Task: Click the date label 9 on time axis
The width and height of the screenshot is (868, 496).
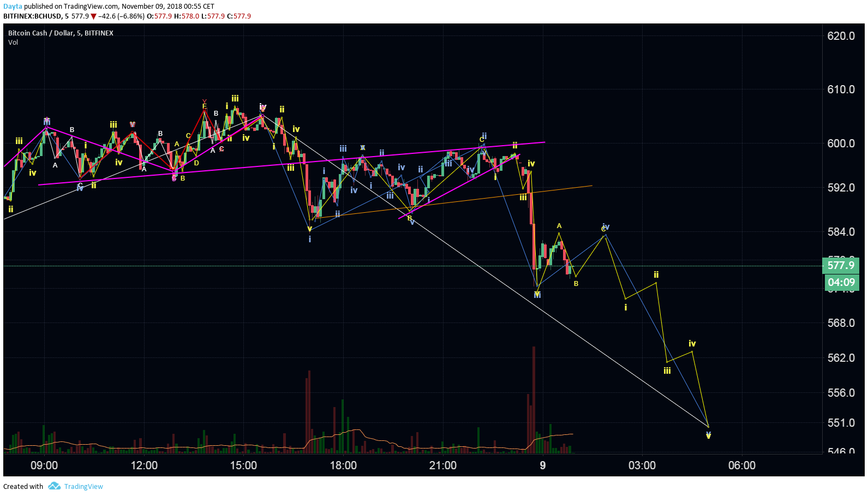Action: tap(542, 465)
